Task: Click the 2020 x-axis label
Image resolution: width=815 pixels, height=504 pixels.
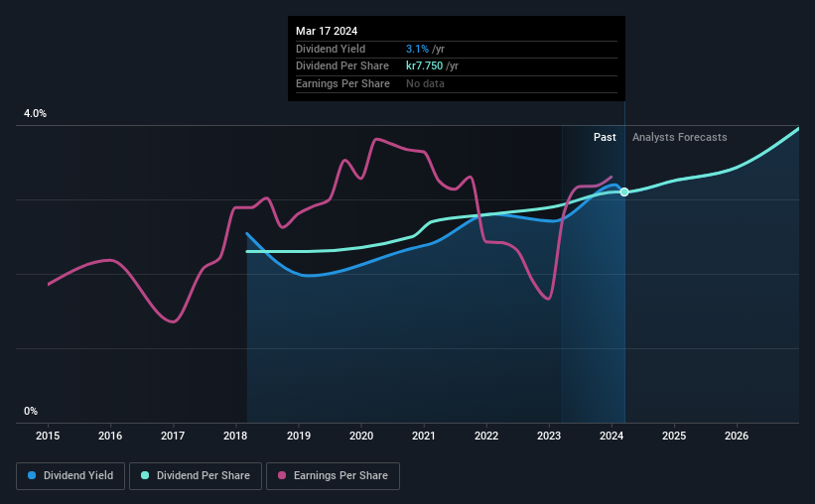Action: (361, 436)
